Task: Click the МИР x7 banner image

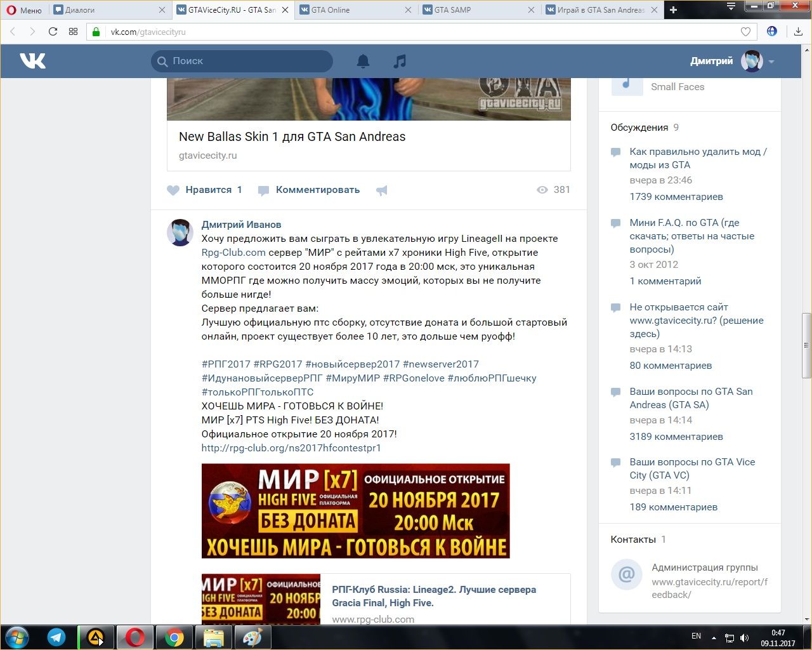Action: 355,511
